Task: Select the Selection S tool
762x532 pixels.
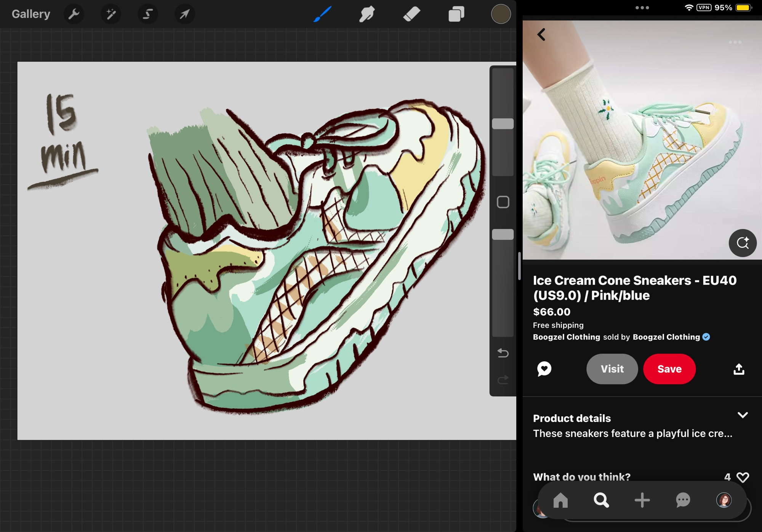Action: pyautogui.click(x=148, y=14)
